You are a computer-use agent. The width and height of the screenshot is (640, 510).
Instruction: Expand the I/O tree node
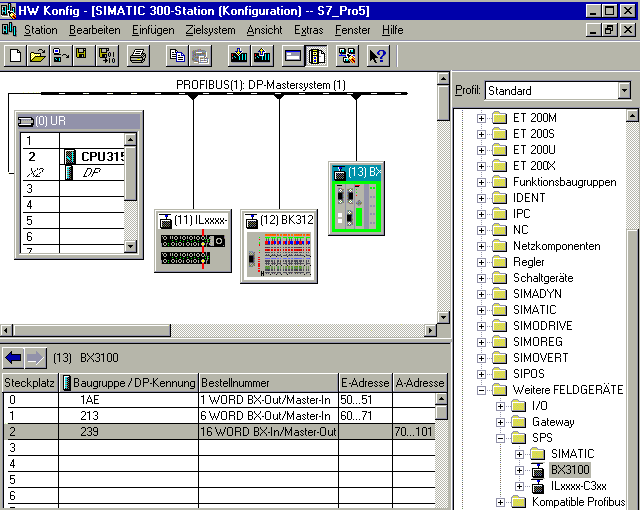click(500, 406)
